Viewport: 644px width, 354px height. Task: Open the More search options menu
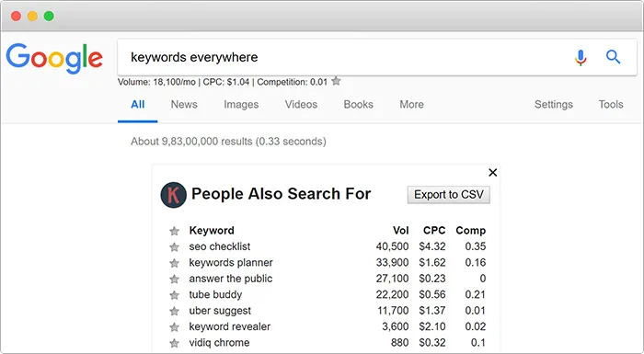coord(411,104)
